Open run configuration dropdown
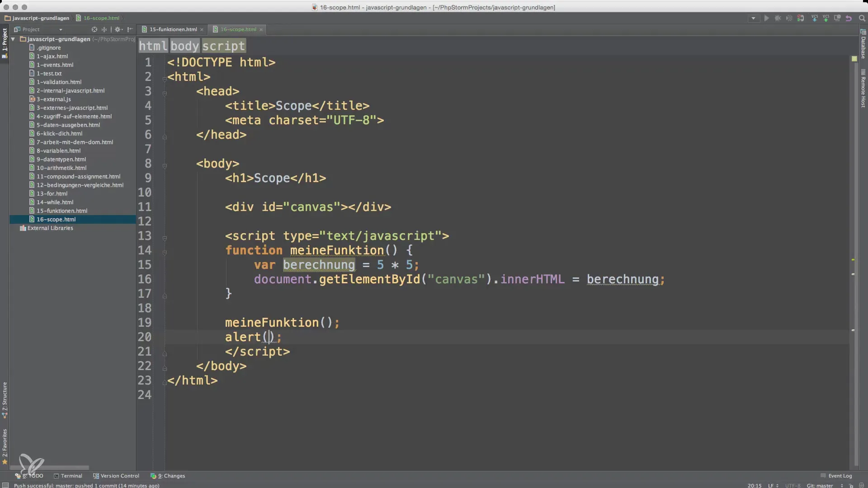Image resolution: width=868 pixels, height=488 pixels. pyautogui.click(x=753, y=19)
